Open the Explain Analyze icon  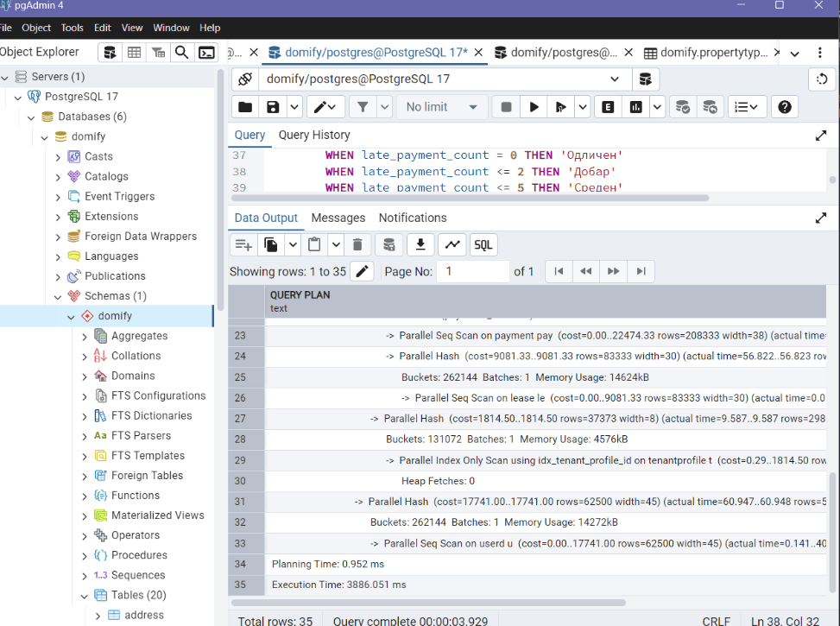pos(636,107)
